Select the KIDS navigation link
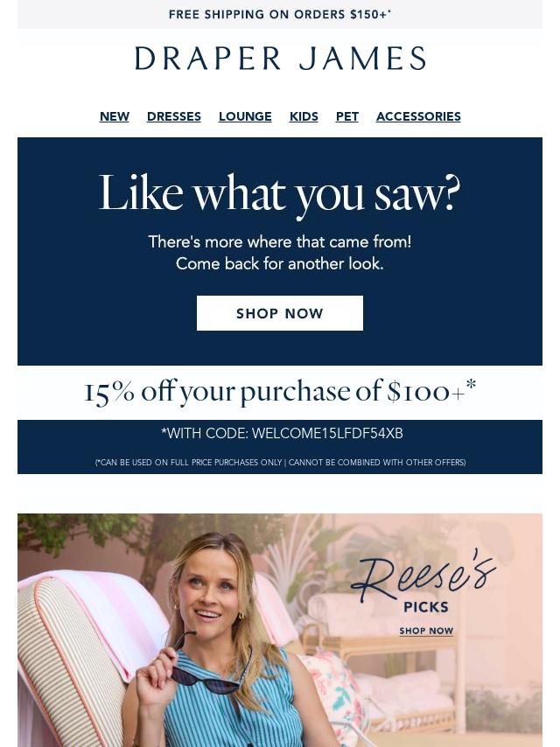 click(x=304, y=116)
